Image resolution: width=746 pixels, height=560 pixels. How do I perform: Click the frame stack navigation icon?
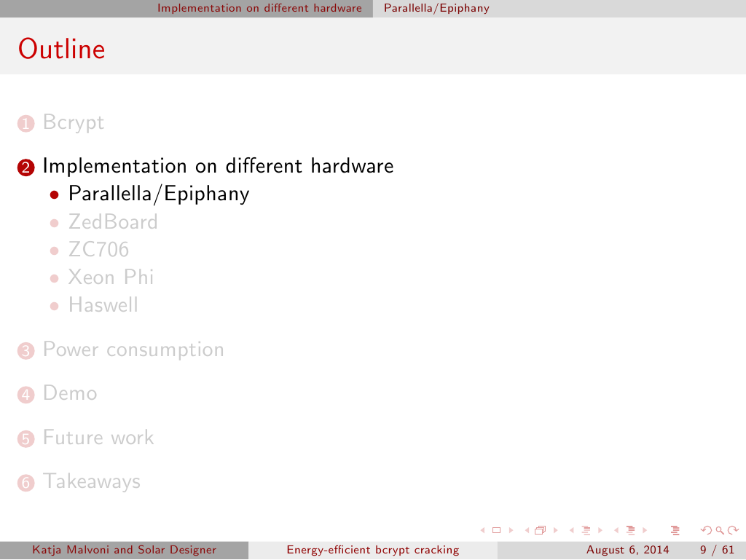click(540, 530)
